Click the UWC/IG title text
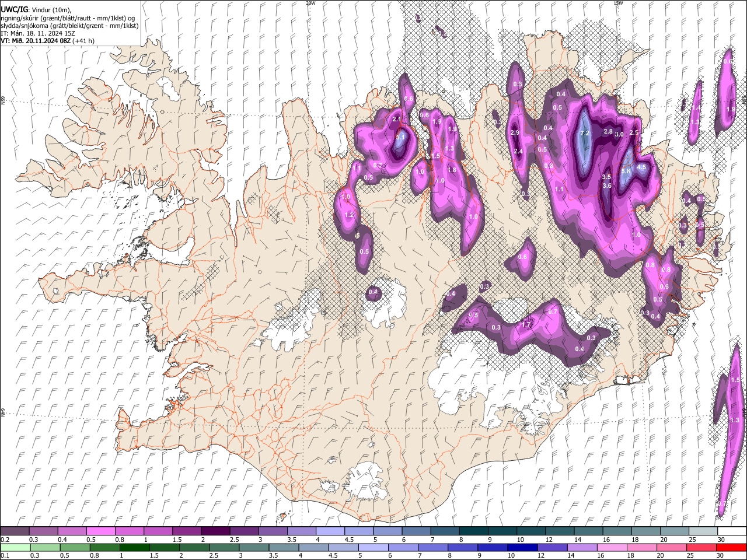The height and width of the screenshot is (560, 747). (14, 9)
